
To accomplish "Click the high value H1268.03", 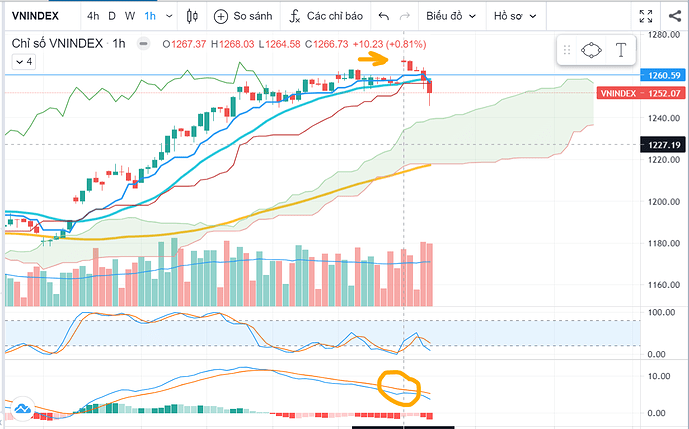I will tap(232, 44).
